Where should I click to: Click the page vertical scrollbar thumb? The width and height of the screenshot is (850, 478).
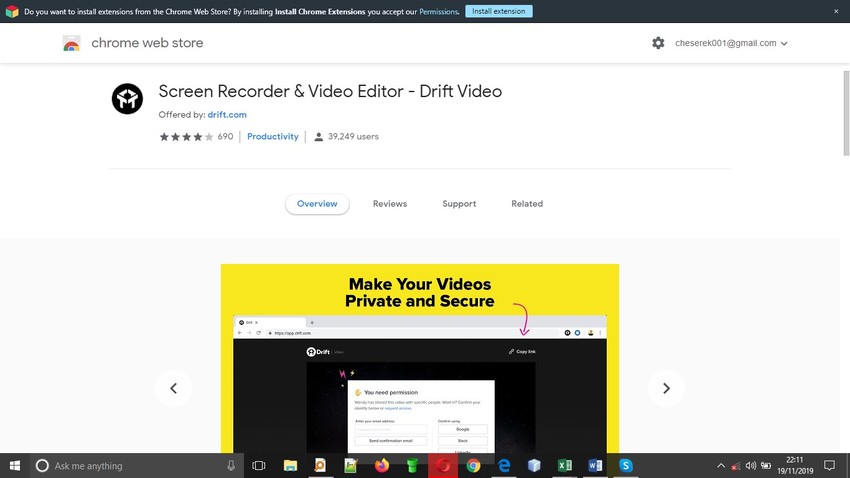click(x=846, y=113)
